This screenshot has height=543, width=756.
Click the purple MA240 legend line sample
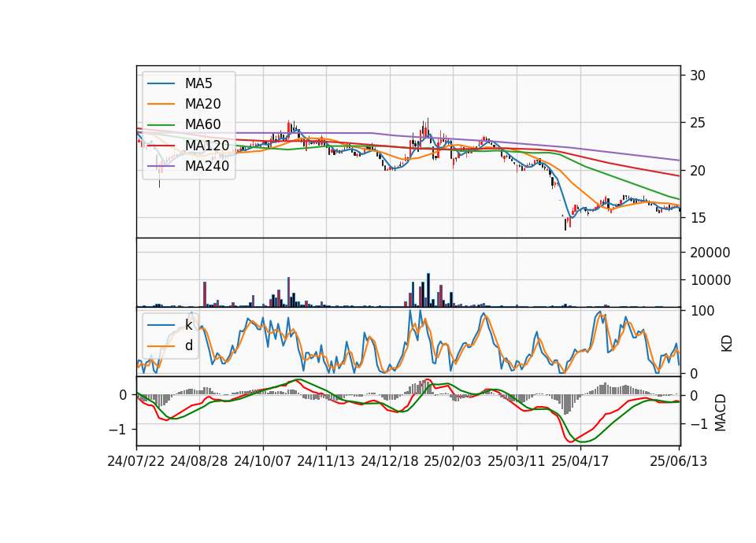pos(161,166)
